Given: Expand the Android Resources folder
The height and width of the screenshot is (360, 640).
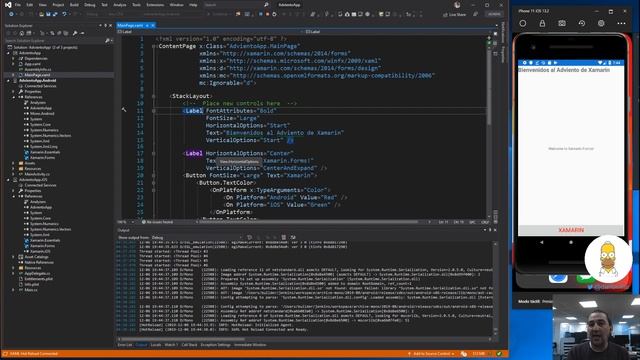Looking at the screenshot, I should point(13,169).
